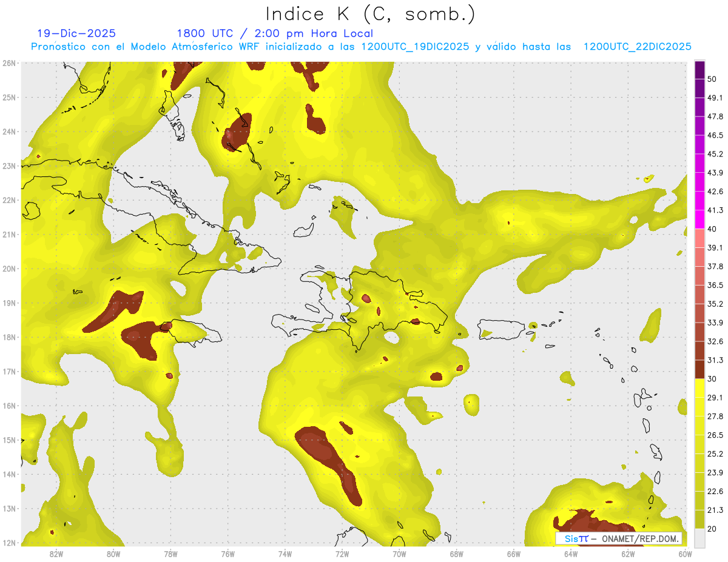Click longitude label '74W'
728x562 pixels.
[x=285, y=554]
